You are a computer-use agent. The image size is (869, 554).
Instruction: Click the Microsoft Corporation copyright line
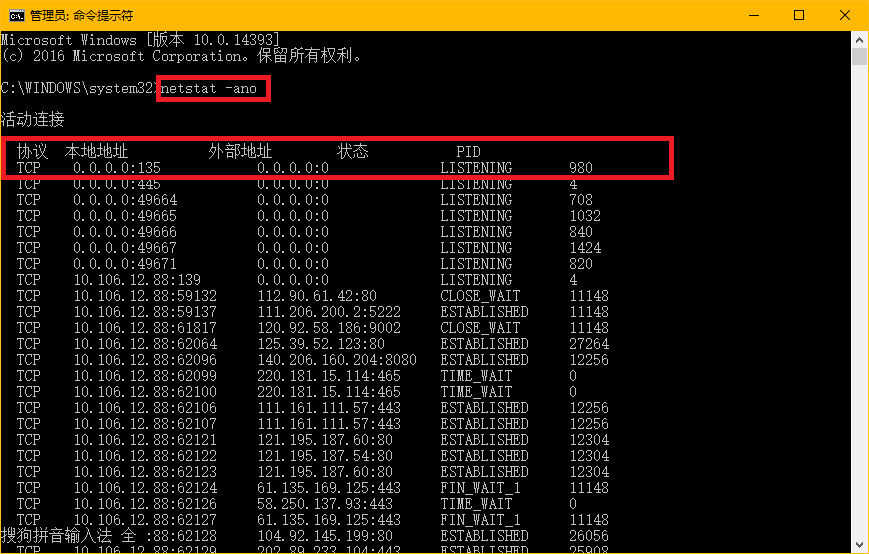pyautogui.click(x=181, y=56)
